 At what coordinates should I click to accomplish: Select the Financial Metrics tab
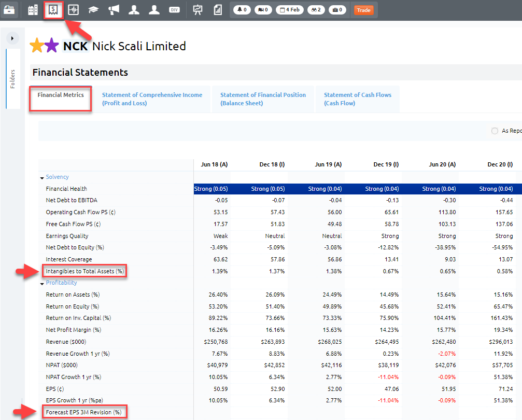click(x=61, y=99)
